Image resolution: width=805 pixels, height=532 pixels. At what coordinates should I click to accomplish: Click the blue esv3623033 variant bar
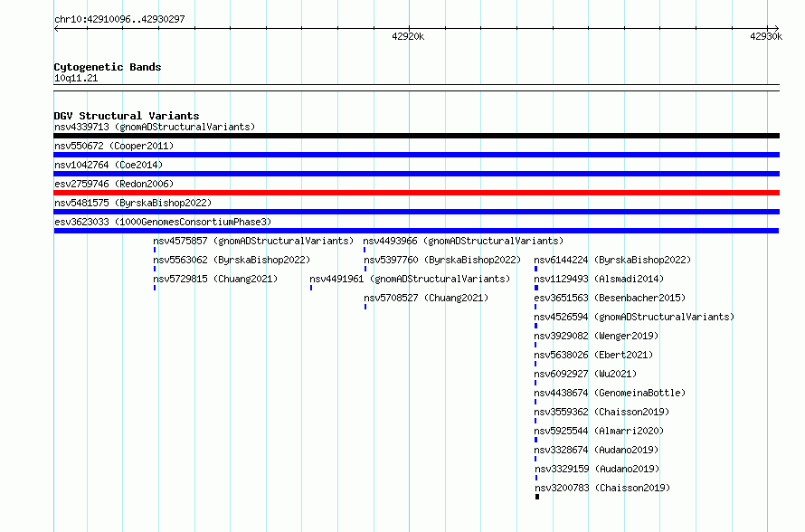(416, 231)
